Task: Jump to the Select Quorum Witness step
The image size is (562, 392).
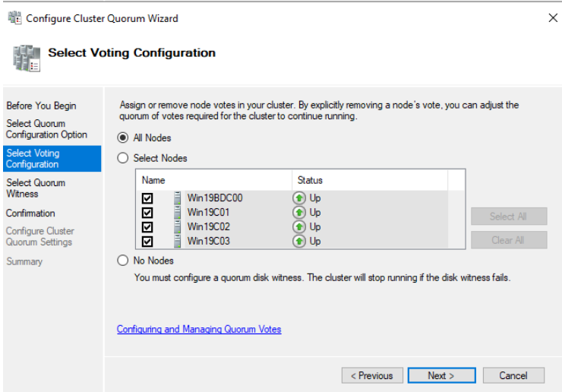Action: pyautogui.click(x=36, y=188)
